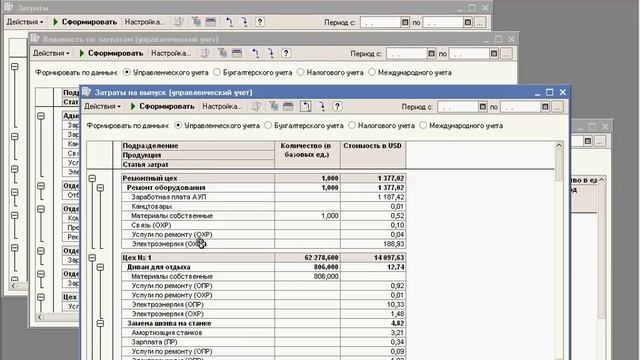This screenshot has width=640, height=360.
Task: Open Действия menu in Затраты на выпуск
Action: [102, 107]
